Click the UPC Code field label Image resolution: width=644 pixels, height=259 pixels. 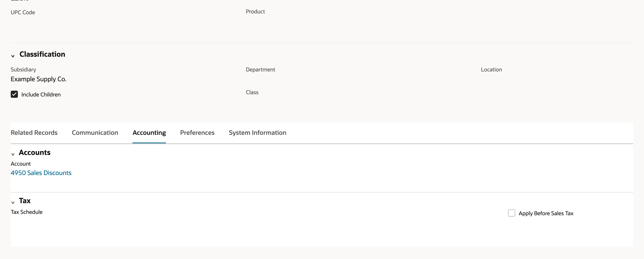point(23,13)
